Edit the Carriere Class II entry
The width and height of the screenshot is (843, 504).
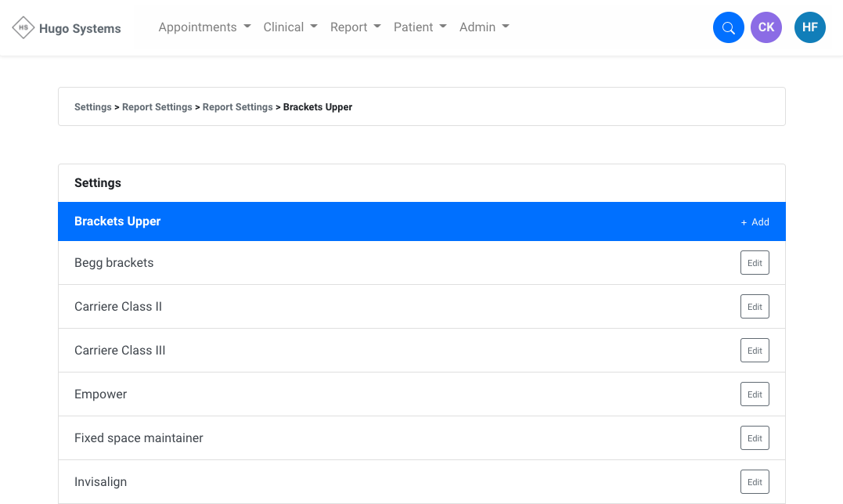755,307
